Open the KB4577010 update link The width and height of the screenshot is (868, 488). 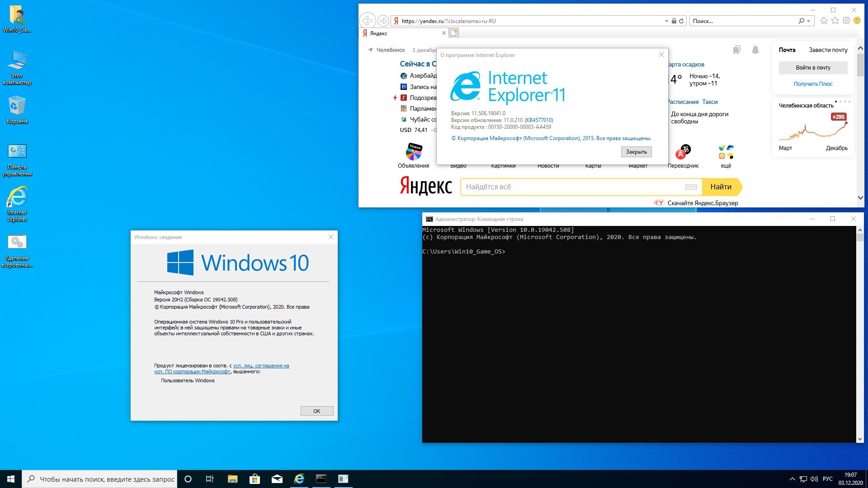click(x=538, y=120)
